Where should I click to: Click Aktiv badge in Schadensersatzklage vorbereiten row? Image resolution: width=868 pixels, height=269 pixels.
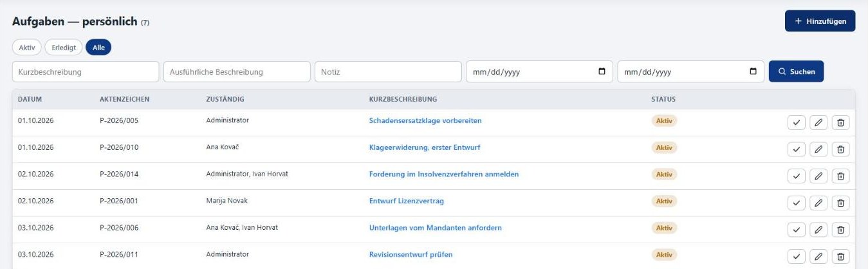pos(665,121)
